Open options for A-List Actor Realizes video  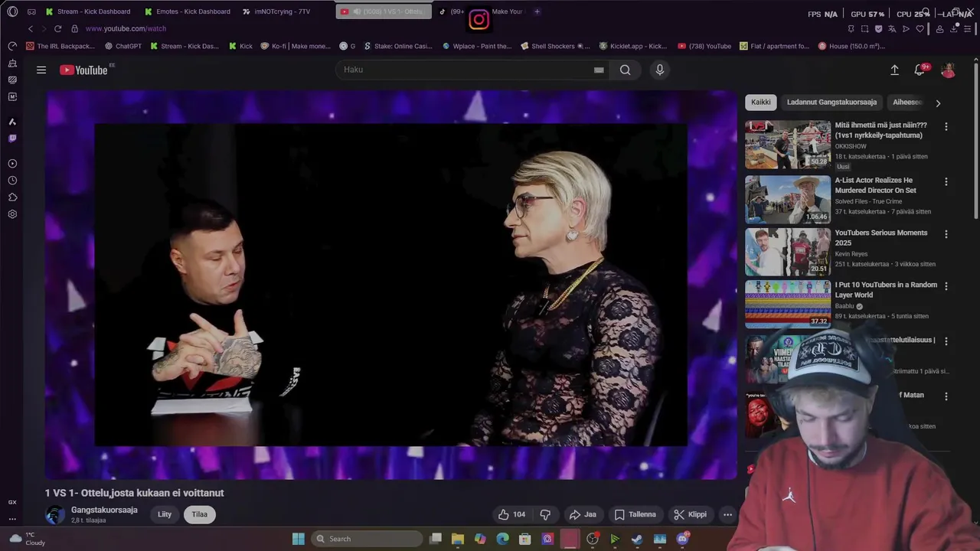click(x=946, y=182)
